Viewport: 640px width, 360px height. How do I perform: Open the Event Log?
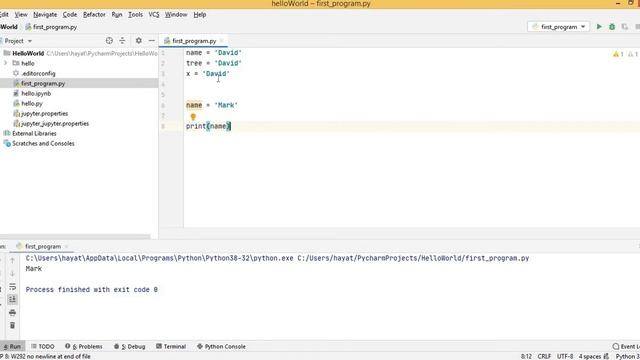click(x=626, y=346)
